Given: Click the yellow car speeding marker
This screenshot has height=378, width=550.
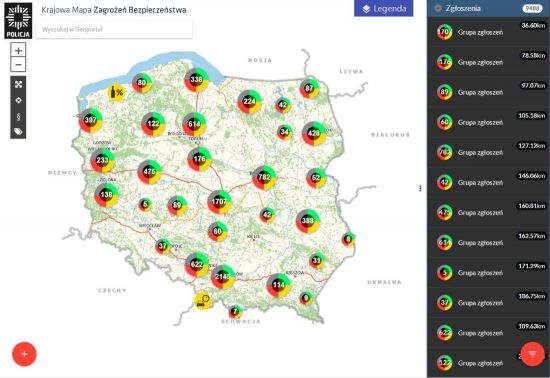Looking at the screenshot, I should tap(203, 301).
